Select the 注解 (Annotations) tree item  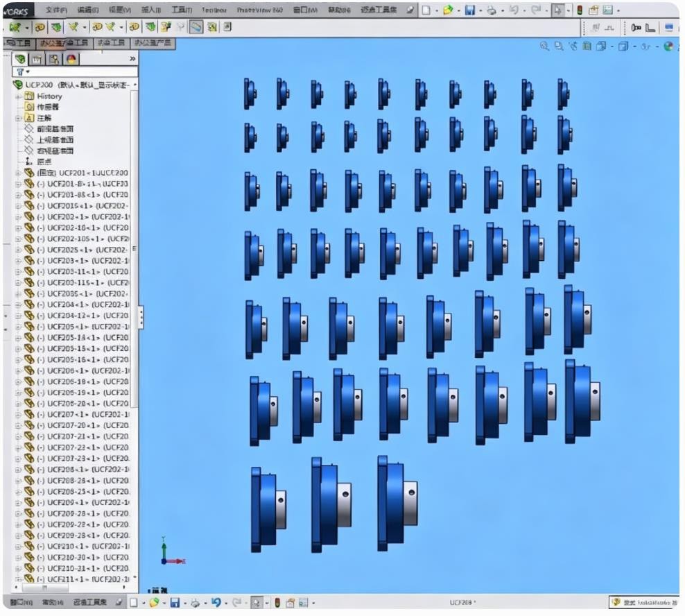tap(38, 118)
